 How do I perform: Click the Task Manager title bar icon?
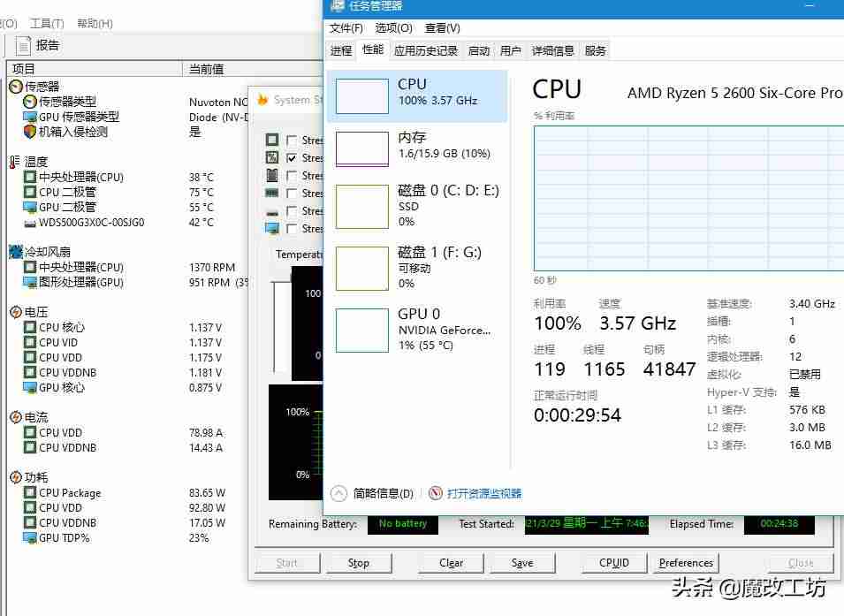337,5
